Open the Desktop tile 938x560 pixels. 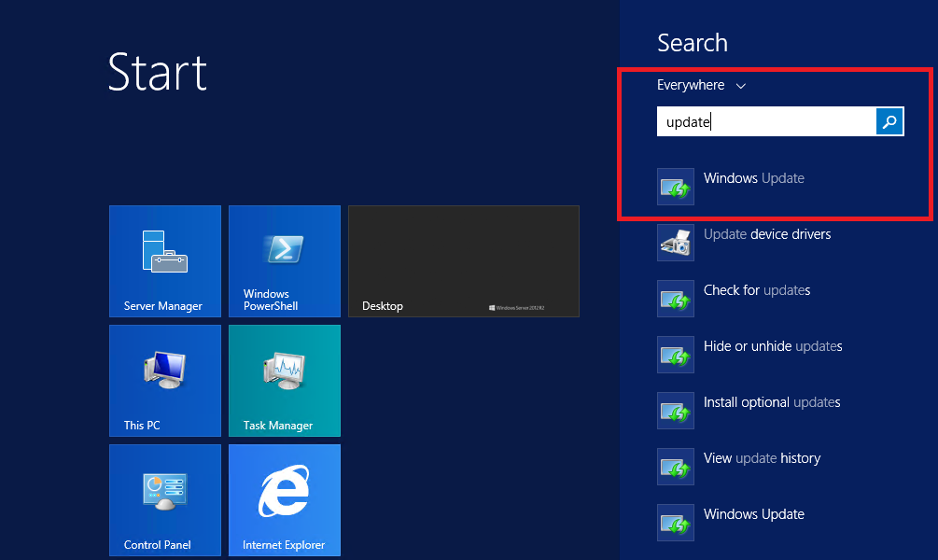point(464,261)
